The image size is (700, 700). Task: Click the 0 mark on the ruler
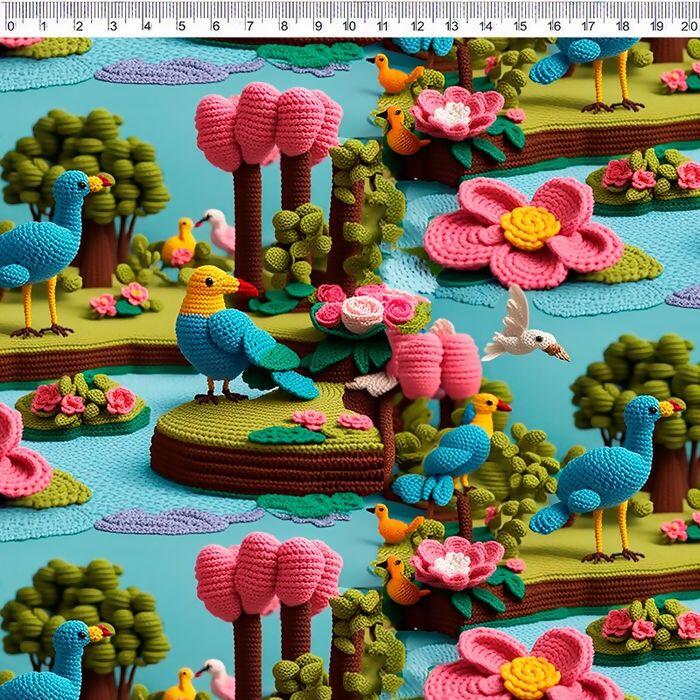[10, 24]
